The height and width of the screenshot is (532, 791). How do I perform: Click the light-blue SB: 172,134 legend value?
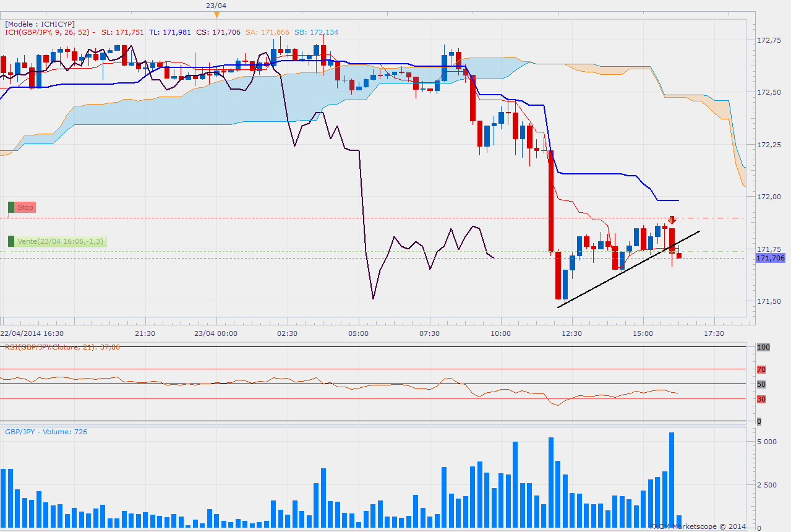coord(316,32)
